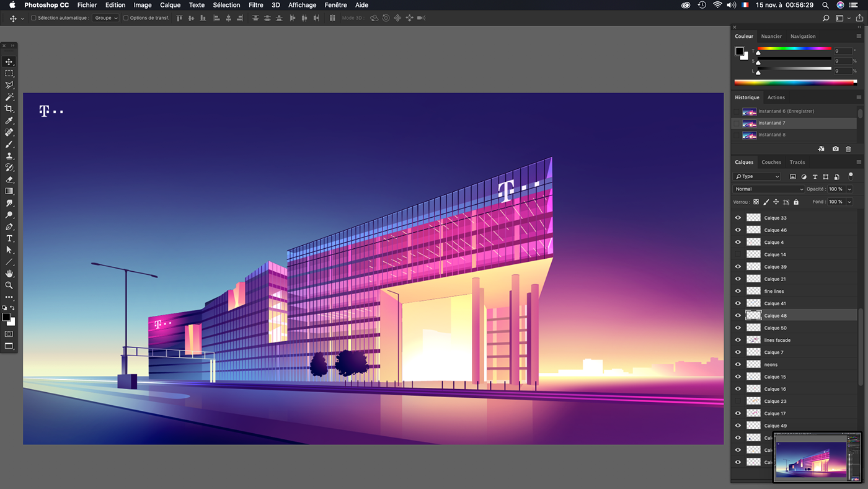This screenshot has width=868, height=489.
Task: Select the Type tool
Action: (9, 239)
